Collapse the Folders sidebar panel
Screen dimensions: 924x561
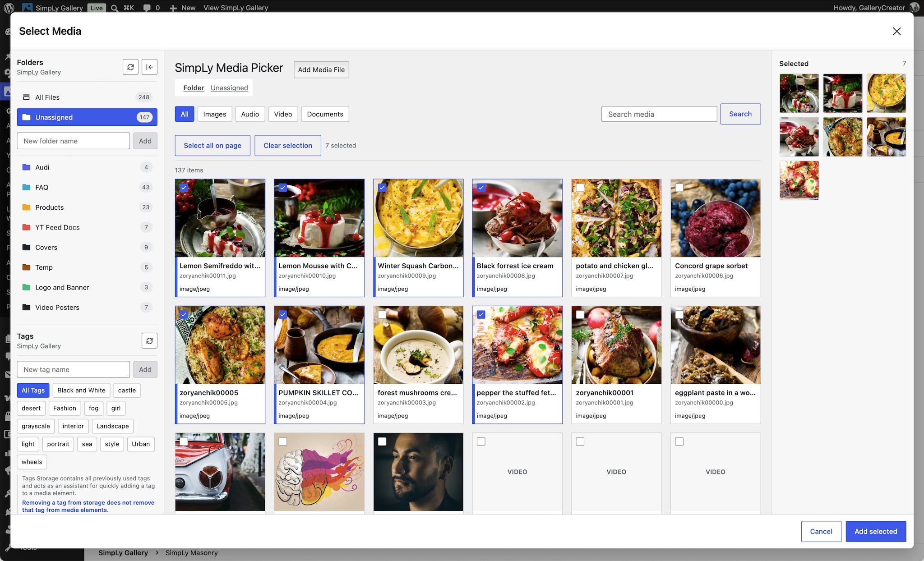pos(149,67)
